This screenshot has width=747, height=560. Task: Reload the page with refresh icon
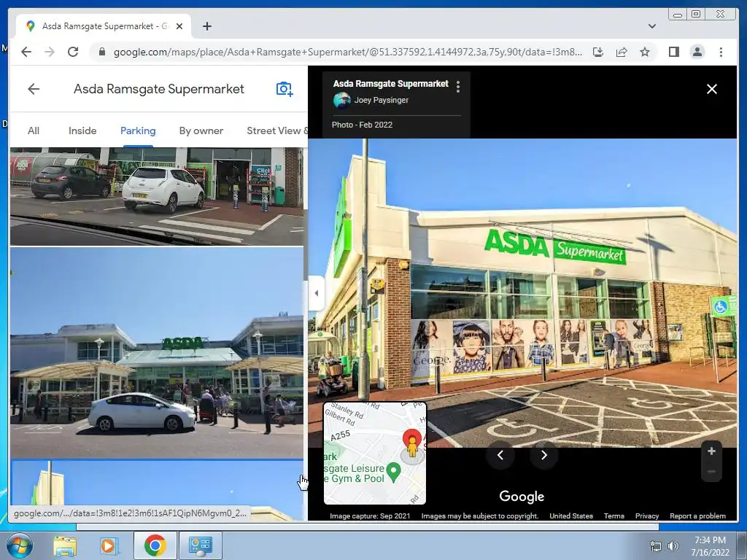(x=73, y=52)
